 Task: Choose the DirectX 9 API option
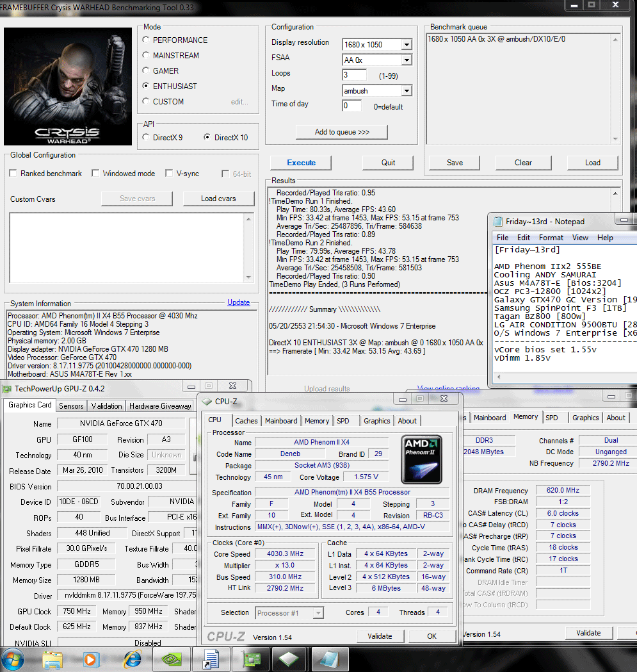pos(146,137)
